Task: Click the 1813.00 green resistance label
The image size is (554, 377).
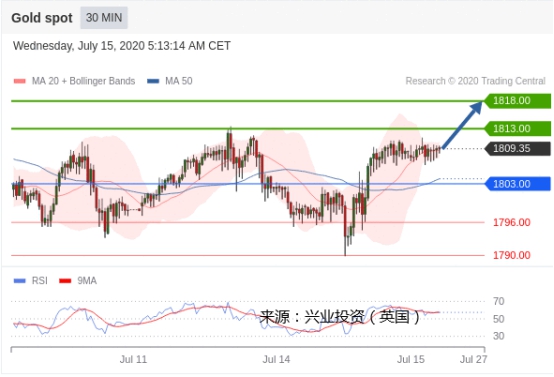Action: click(517, 129)
